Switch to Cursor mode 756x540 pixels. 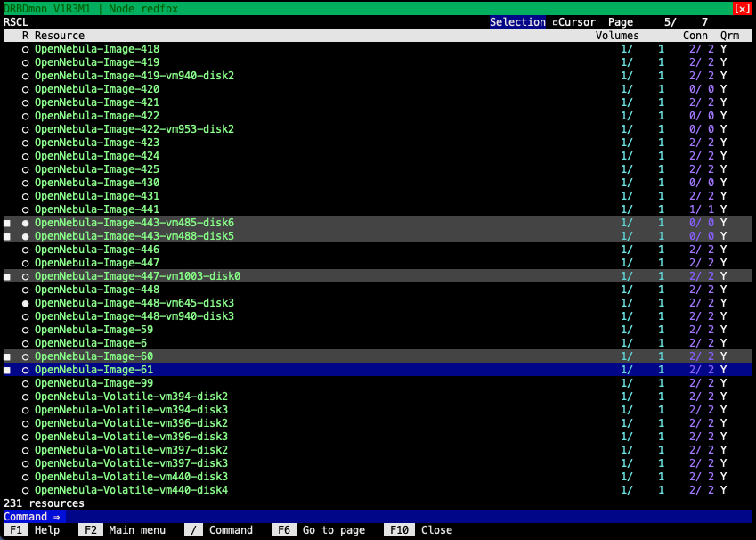click(x=573, y=22)
